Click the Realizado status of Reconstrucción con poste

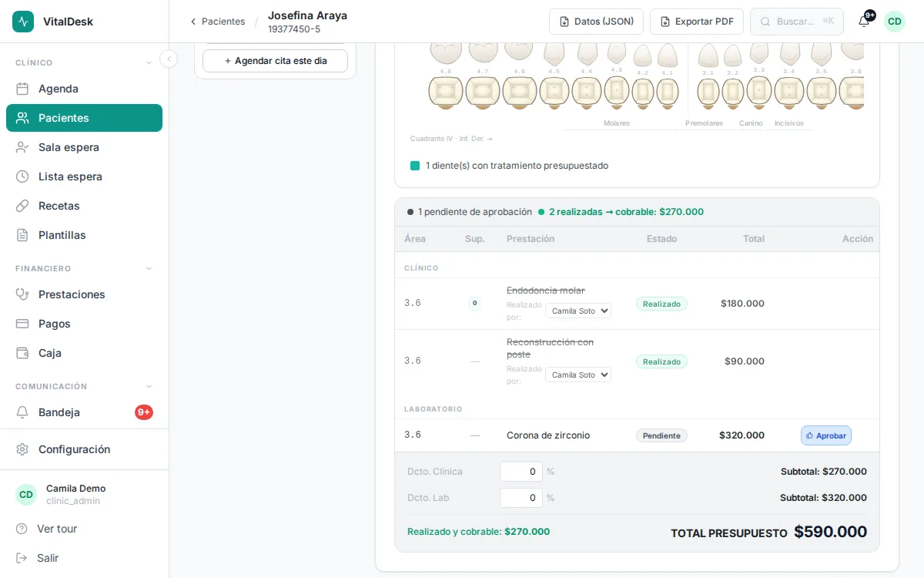tap(661, 361)
